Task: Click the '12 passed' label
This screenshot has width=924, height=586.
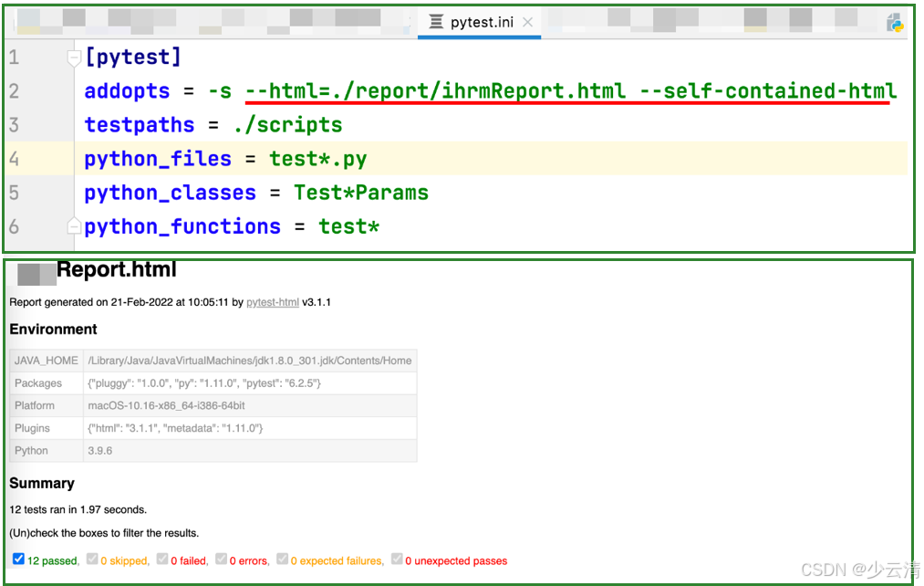Action: pyautogui.click(x=52, y=561)
